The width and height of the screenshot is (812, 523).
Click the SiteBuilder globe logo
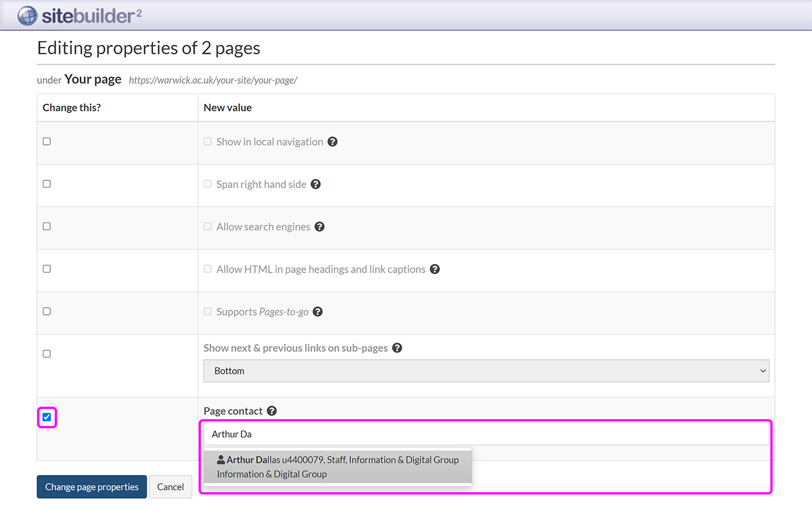pyautogui.click(x=27, y=16)
